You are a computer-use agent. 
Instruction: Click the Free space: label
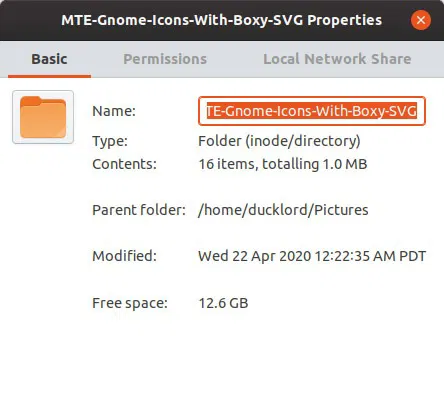pos(130,303)
